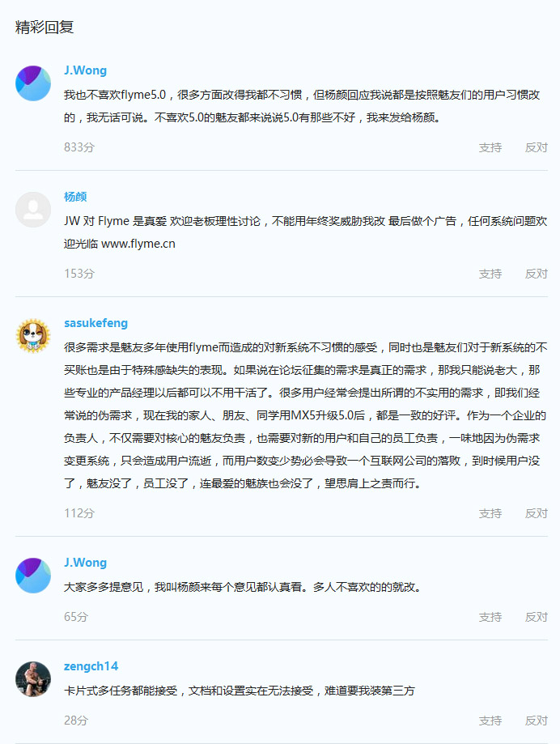Click 杨颜's blank avatar image
This screenshot has height=744, width=560.
point(33,210)
